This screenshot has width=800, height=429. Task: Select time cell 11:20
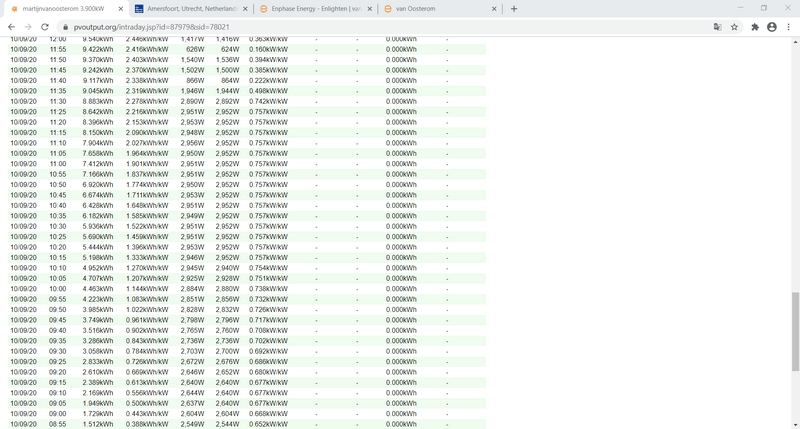(58, 122)
